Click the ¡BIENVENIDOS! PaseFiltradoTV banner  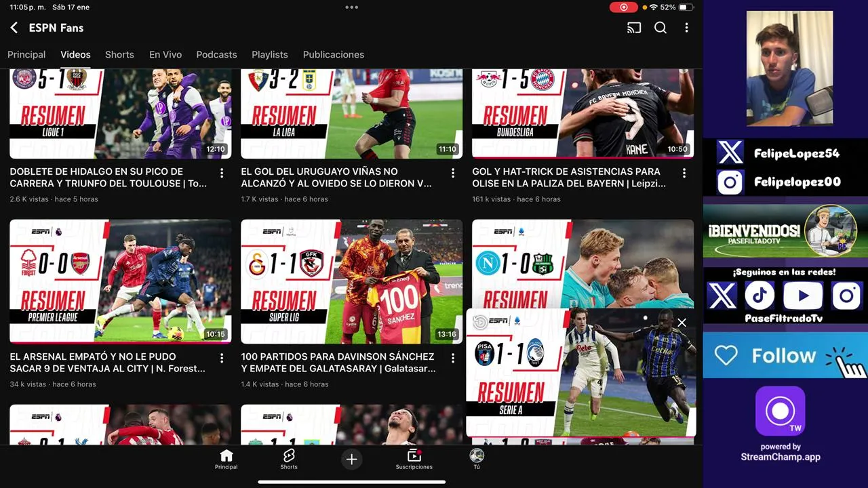tap(785, 232)
